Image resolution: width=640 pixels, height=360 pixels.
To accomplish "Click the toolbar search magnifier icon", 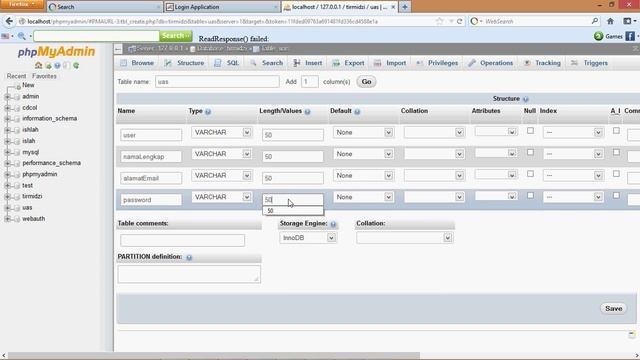I will (x=22, y=36).
